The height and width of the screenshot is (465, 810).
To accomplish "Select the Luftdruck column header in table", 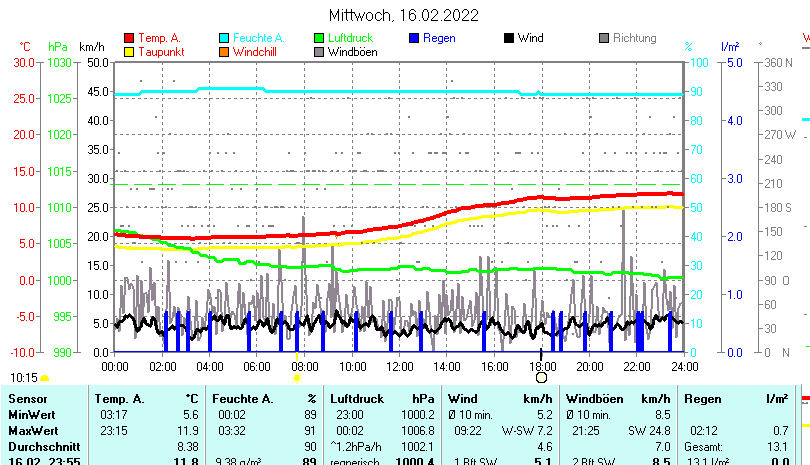I will [358, 399].
